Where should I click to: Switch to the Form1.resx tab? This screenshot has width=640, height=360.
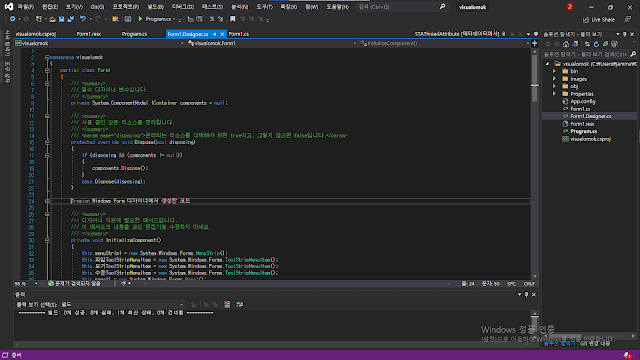click(89, 34)
